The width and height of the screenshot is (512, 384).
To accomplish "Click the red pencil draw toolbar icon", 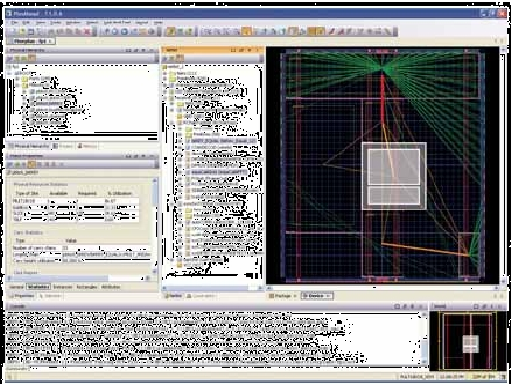I will (332, 32).
